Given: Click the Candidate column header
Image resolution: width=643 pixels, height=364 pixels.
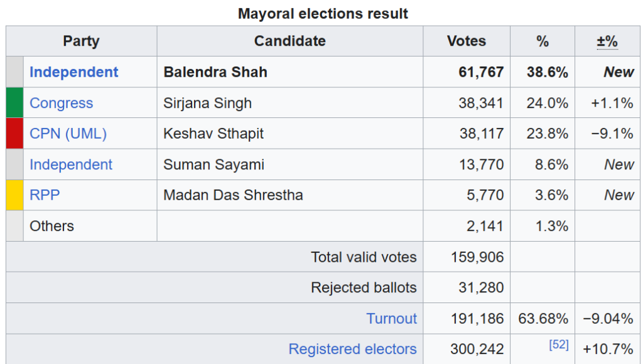Looking at the screenshot, I should (289, 41).
